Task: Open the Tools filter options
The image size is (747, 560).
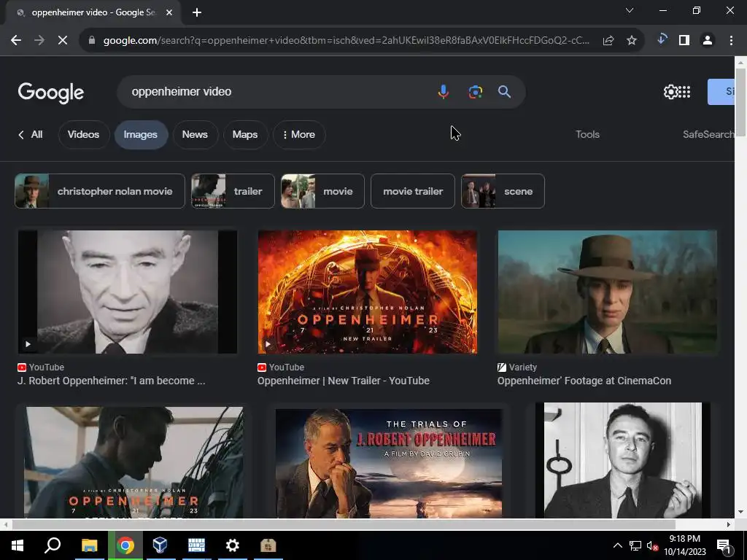Action: coord(587,134)
